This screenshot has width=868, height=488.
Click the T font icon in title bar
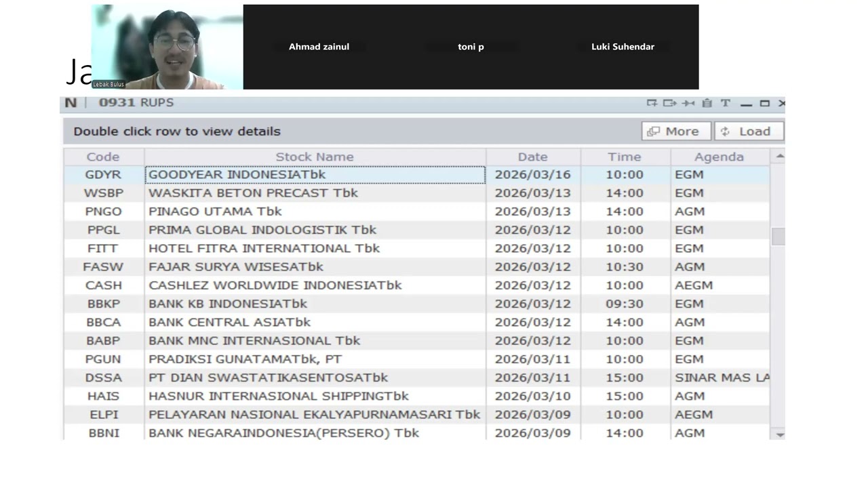(725, 103)
